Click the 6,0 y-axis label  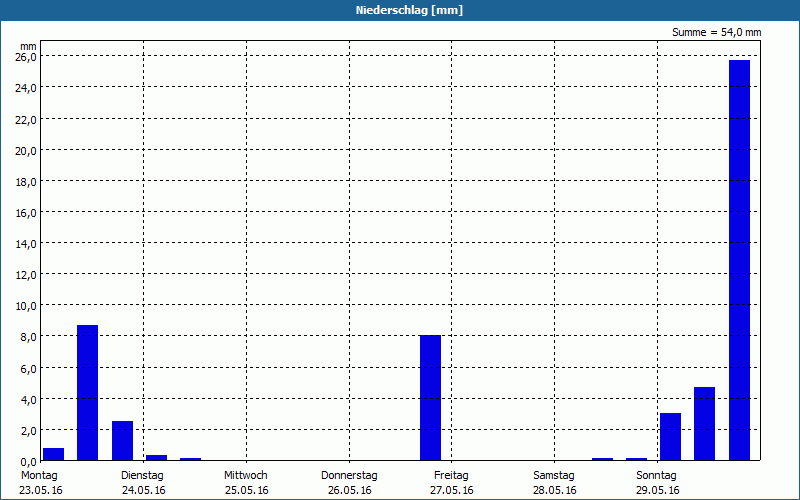click(x=28, y=369)
